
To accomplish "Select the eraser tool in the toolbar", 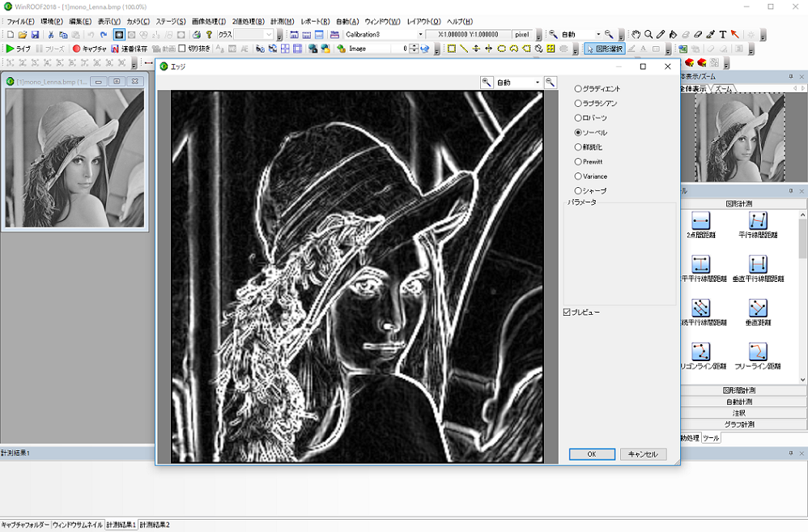I will point(698,35).
